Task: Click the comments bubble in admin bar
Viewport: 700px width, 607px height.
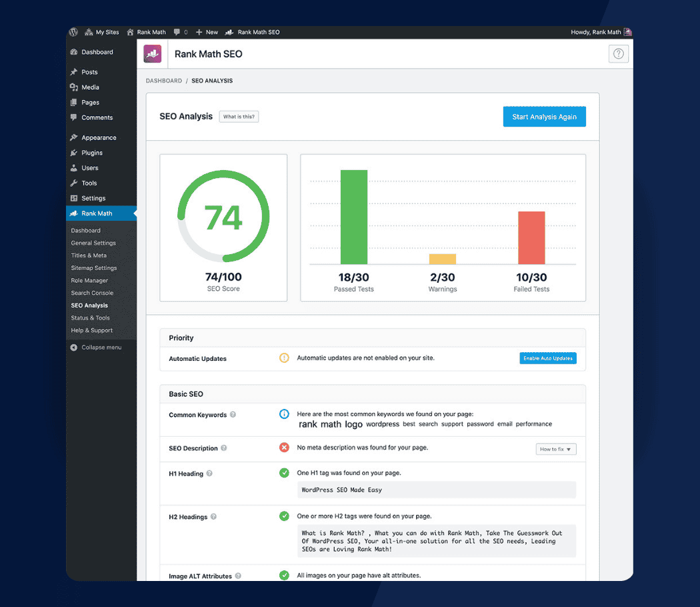Action: pos(177,32)
